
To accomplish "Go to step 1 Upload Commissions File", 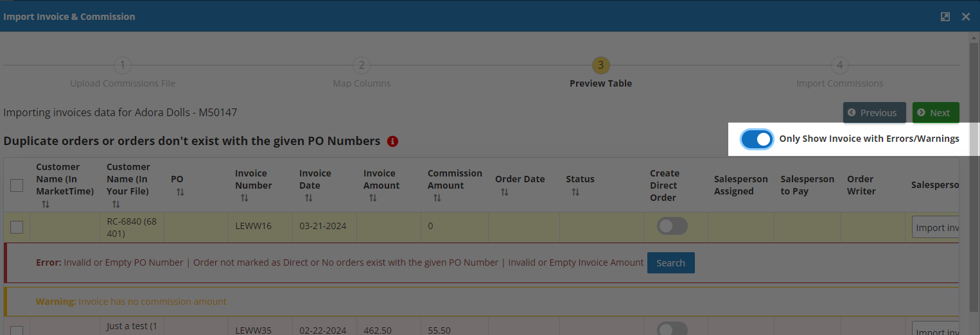I will tap(122, 65).
